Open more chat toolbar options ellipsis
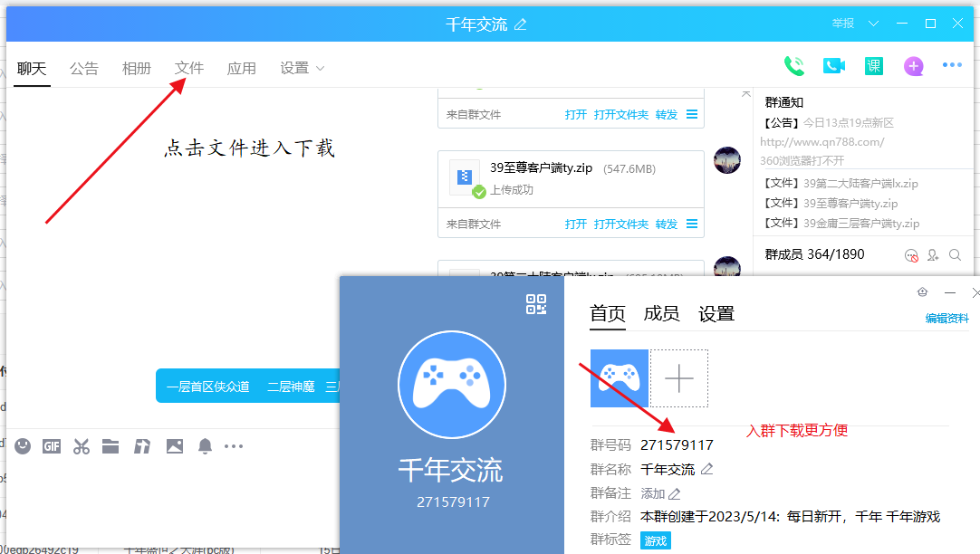Viewport: 980px width, 554px height. pyautogui.click(x=234, y=446)
